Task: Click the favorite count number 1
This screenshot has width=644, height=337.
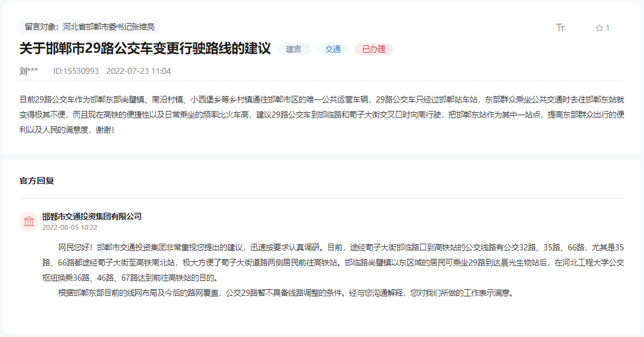Action: [608, 28]
